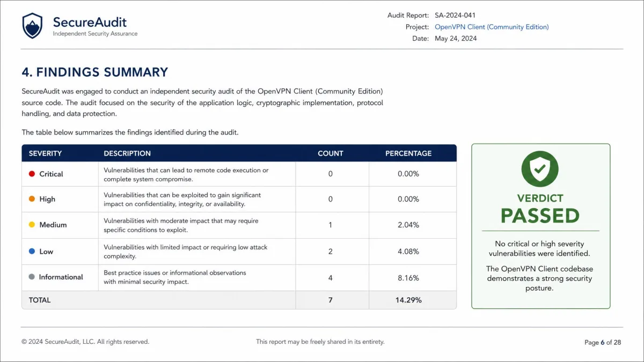Click the green verdict shield checkmark icon

coord(540,169)
